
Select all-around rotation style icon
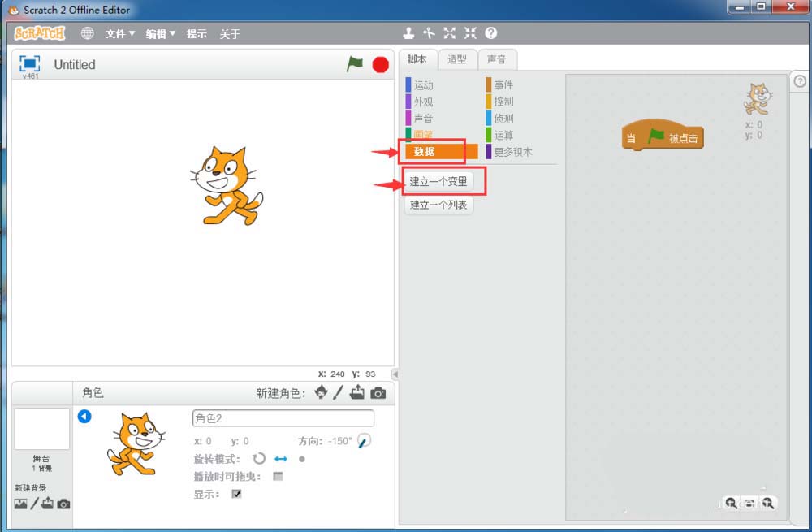pyautogui.click(x=259, y=458)
